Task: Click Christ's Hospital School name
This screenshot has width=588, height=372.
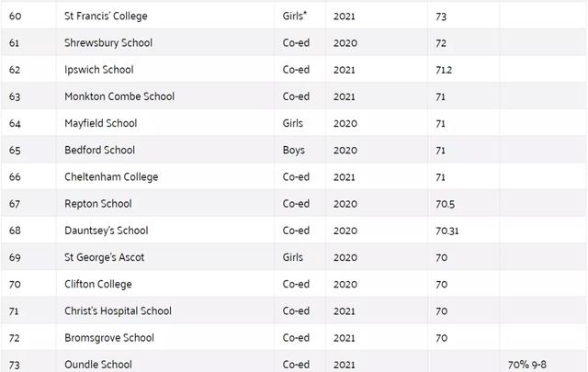Action: tap(118, 310)
